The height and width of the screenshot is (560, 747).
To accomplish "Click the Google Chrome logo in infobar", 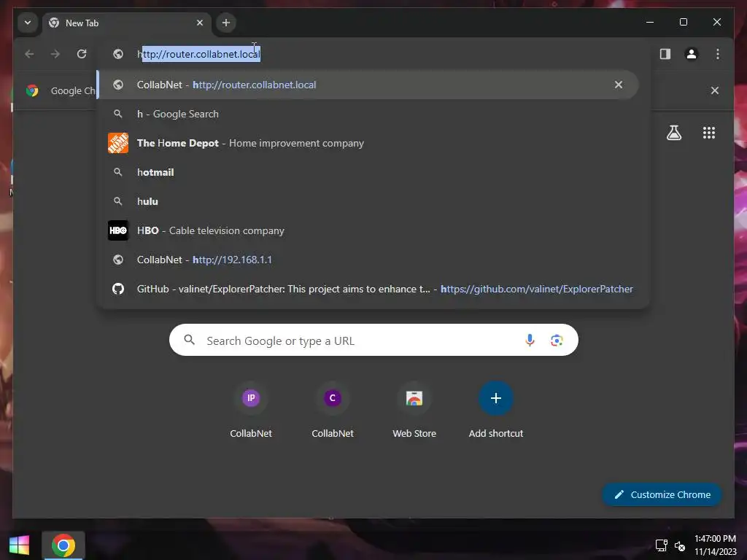I will (x=32, y=90).
